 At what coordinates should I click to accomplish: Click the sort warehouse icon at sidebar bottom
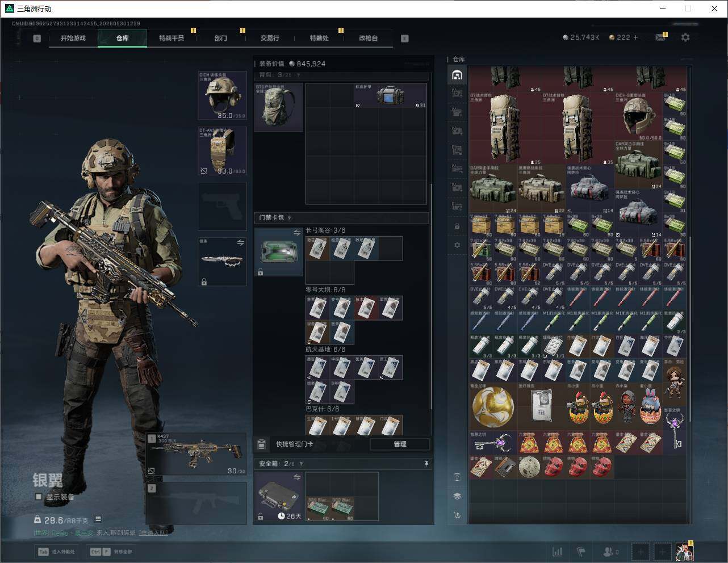(x=457, y=515)
